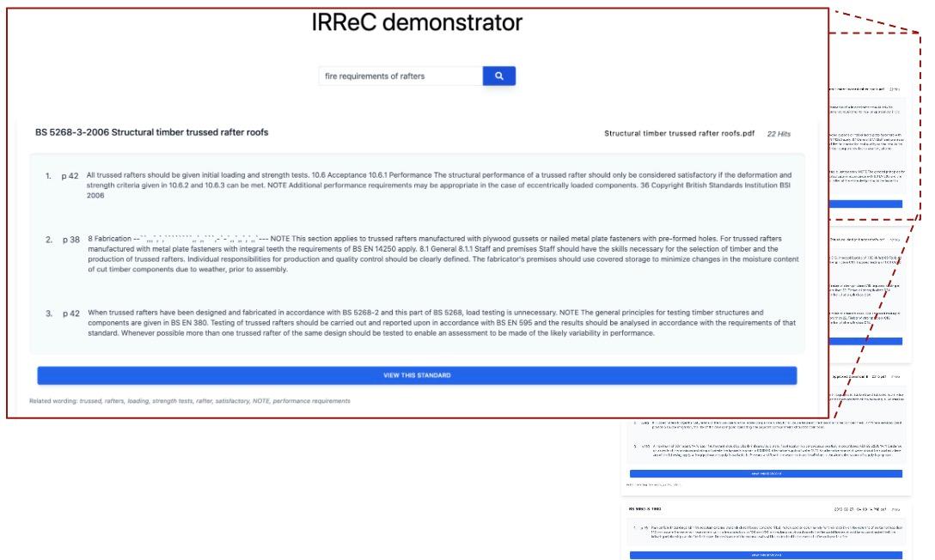Click the 'BS 5950-8:1990' heading in background page
This screenshot has height=560, width=935.
(645, 509)
